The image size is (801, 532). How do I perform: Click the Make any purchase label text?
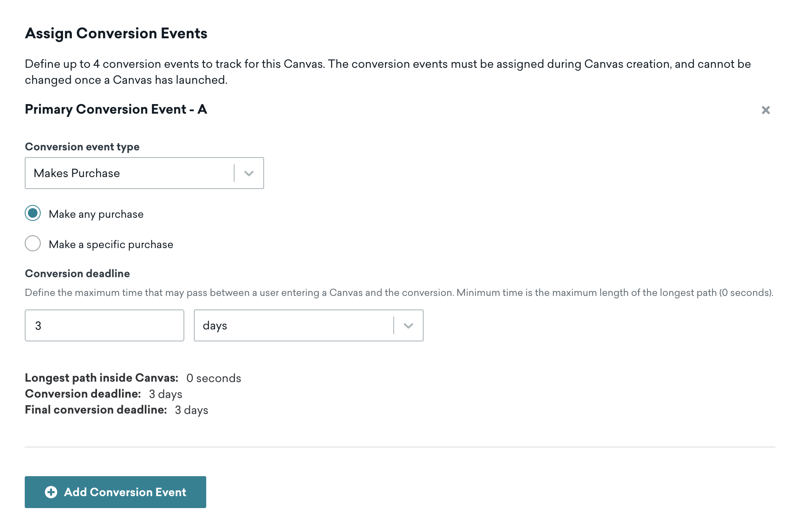coord(96,214)
